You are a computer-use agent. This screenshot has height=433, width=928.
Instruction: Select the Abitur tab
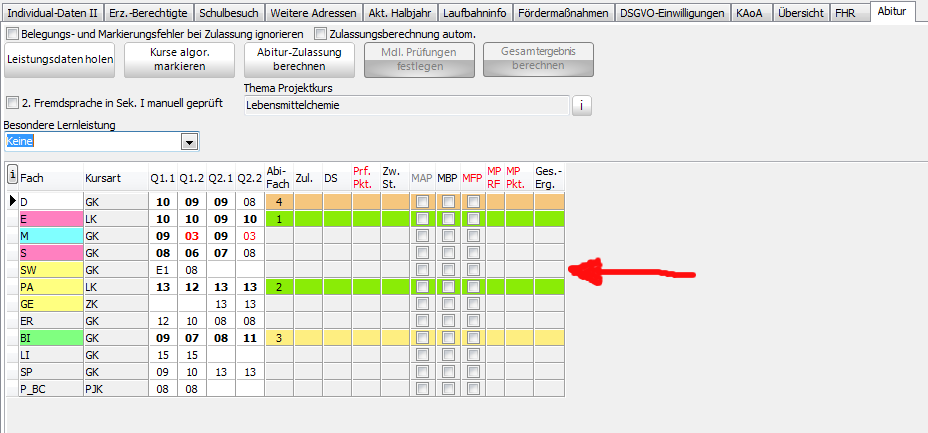click(x=892, y=11)
